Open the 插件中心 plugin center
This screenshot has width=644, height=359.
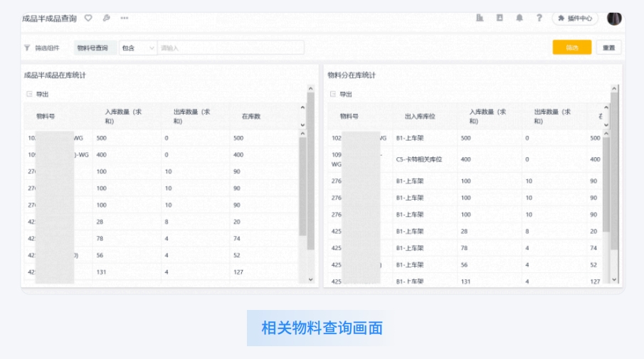pos(575,18)
